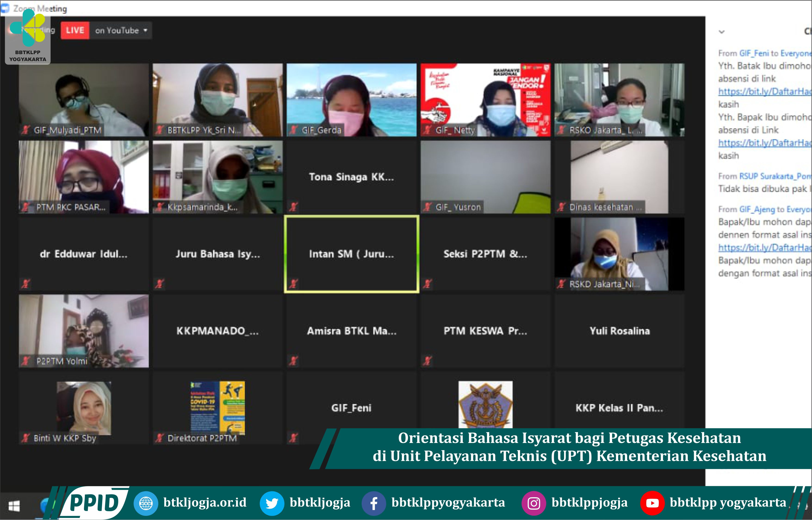
Task: Select dr Edduwar Idul participant tile
Action: click(x=84, y=254)
